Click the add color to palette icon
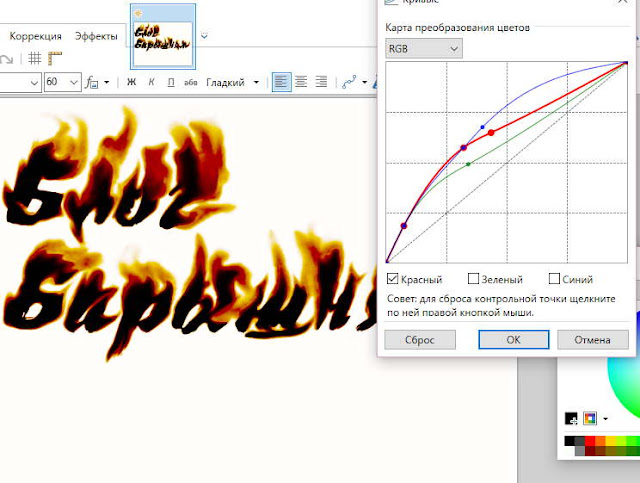The image size is (640, 483). (x=571, y=418)
